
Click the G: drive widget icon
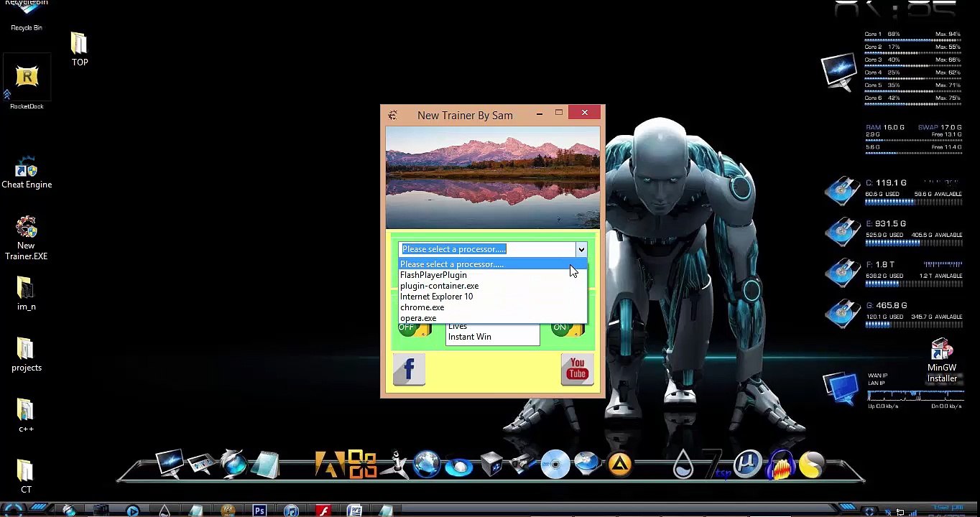point(842,314)
